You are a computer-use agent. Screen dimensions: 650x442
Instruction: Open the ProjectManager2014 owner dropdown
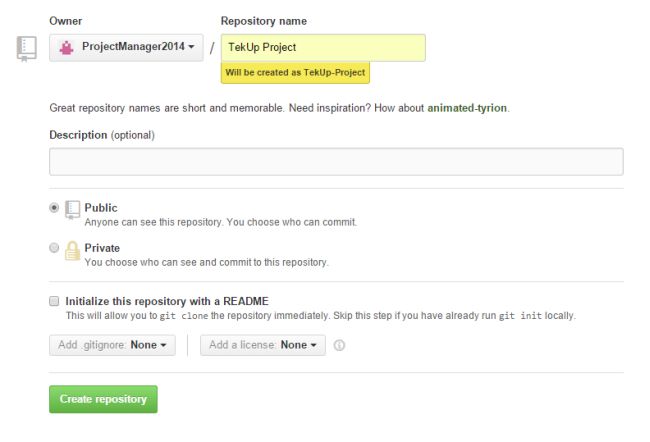tap(126, 48)
